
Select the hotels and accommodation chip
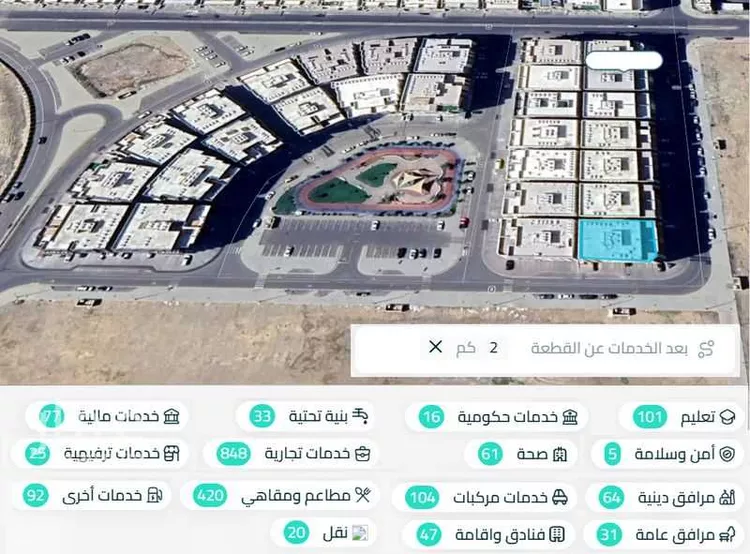(x=490, y=534)
